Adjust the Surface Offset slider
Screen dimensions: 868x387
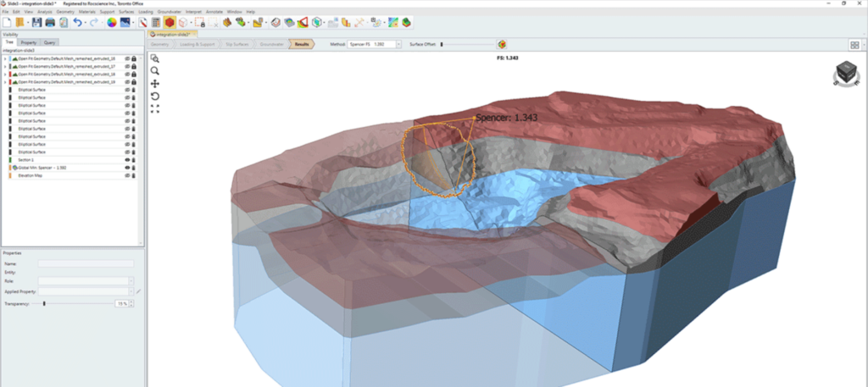point(467,44)
